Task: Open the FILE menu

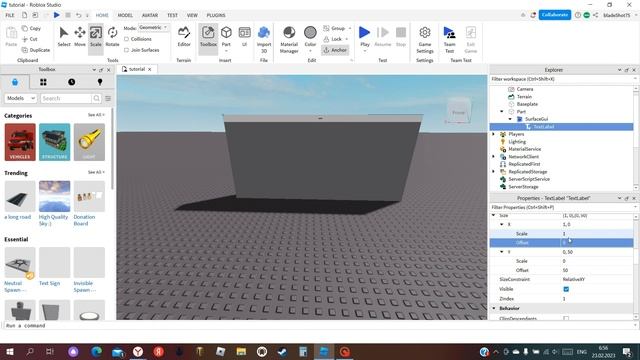Action: coord(10,15)
